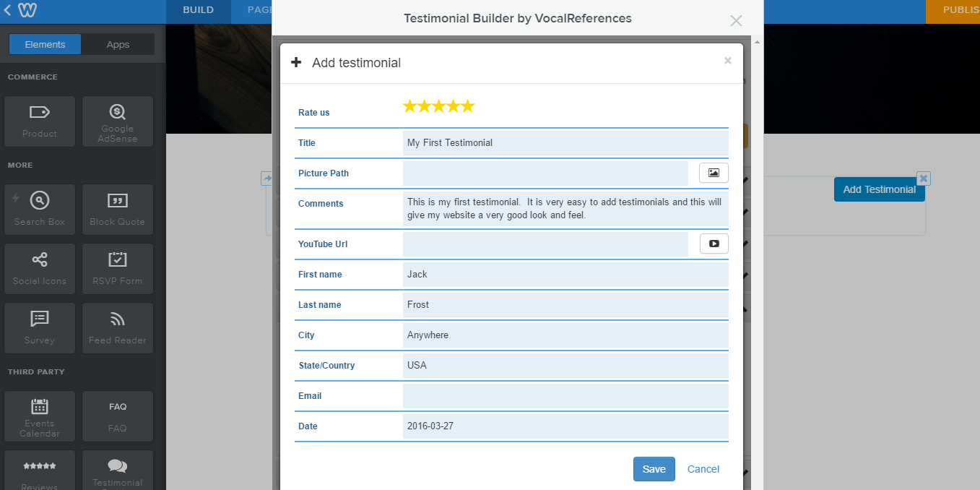Click the "THIRD PARTY" section heading
Viewport: 980px width, 490px height.
point(36,371)
